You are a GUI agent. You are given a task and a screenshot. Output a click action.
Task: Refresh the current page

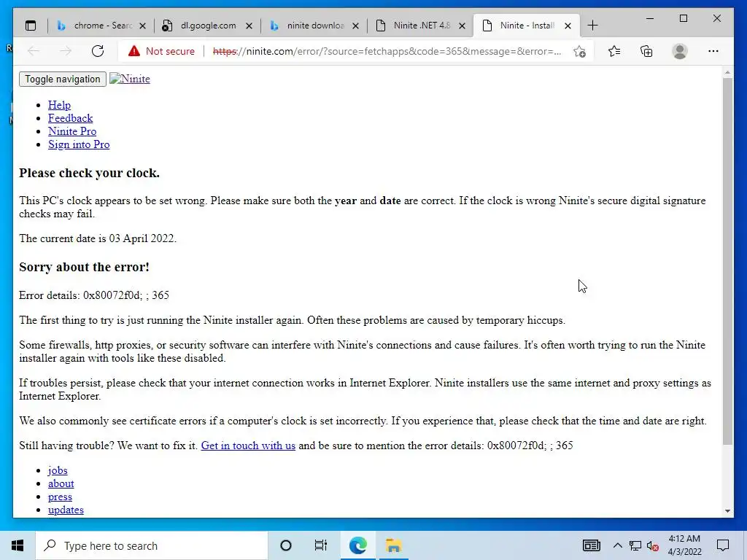point(98,51)
